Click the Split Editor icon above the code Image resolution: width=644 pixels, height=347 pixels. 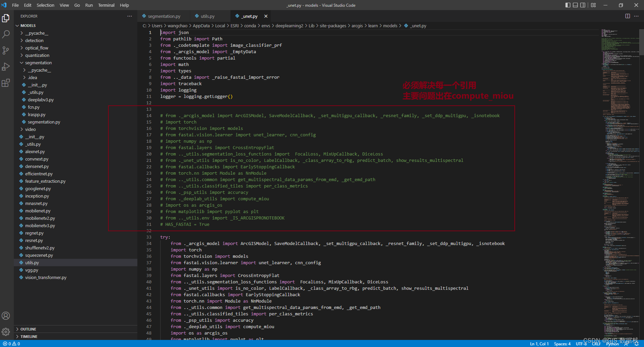(628, 16)
